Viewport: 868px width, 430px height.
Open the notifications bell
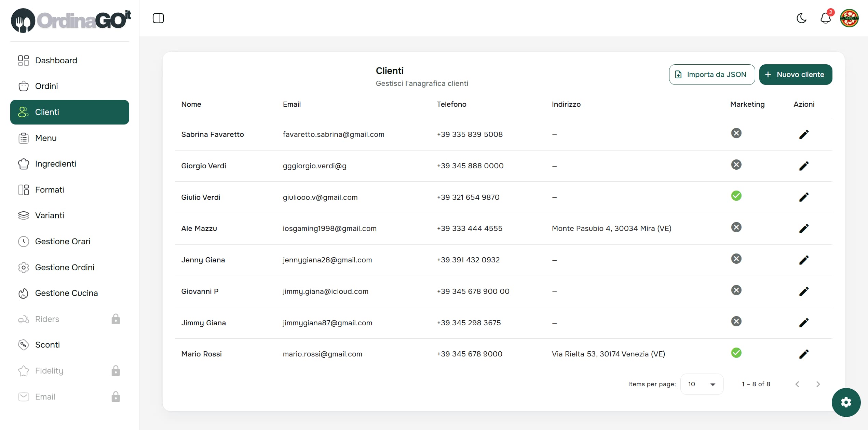pyautogui.click(x=826, y=18)
